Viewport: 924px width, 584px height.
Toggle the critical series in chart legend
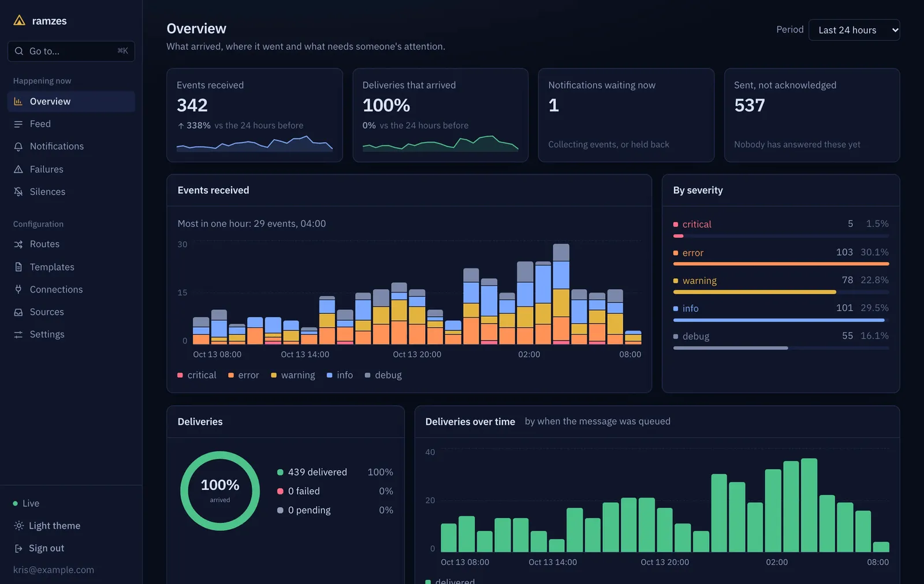pos(197,375)
